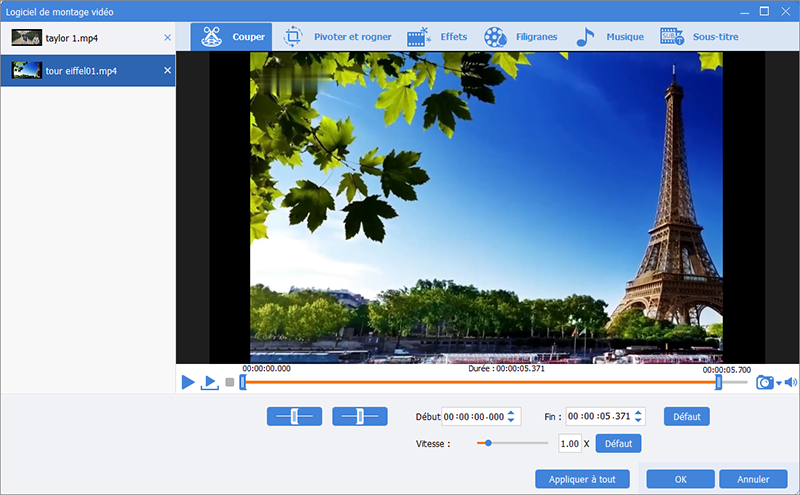The width and height of the screenshot is (800, 495).
Task: Click the timeline start marker
Action: click(x=243, y=382)
